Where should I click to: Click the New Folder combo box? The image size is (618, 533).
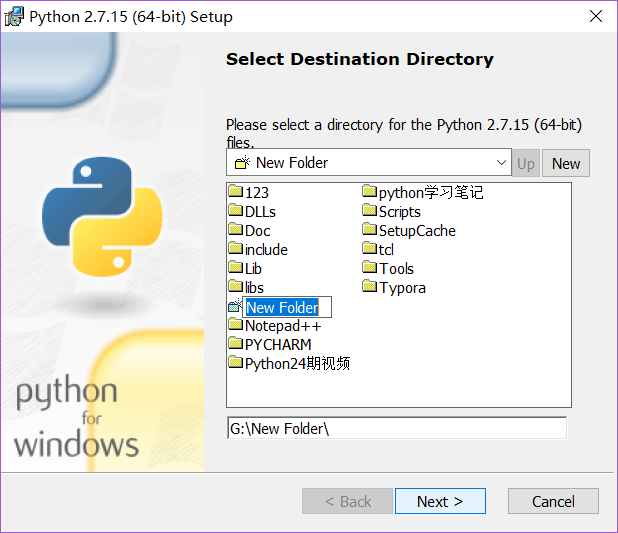(369, 162)
